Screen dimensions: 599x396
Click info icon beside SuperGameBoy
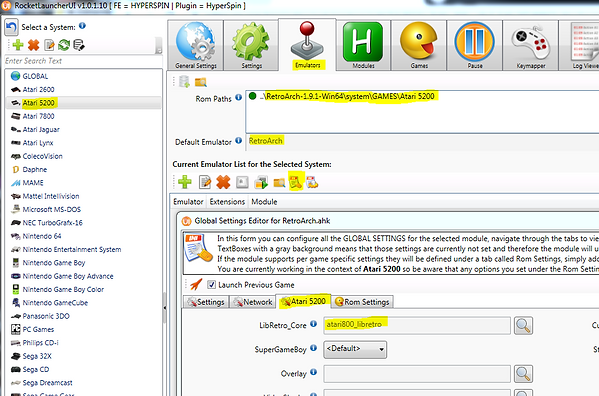[x=313, y=348]
